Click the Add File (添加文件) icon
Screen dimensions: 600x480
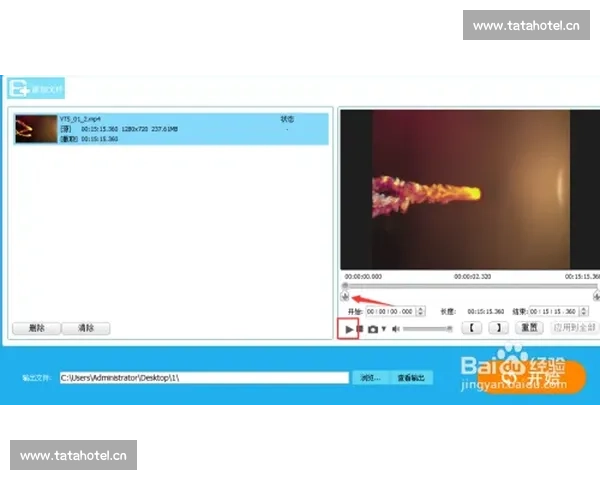(18, 89)
